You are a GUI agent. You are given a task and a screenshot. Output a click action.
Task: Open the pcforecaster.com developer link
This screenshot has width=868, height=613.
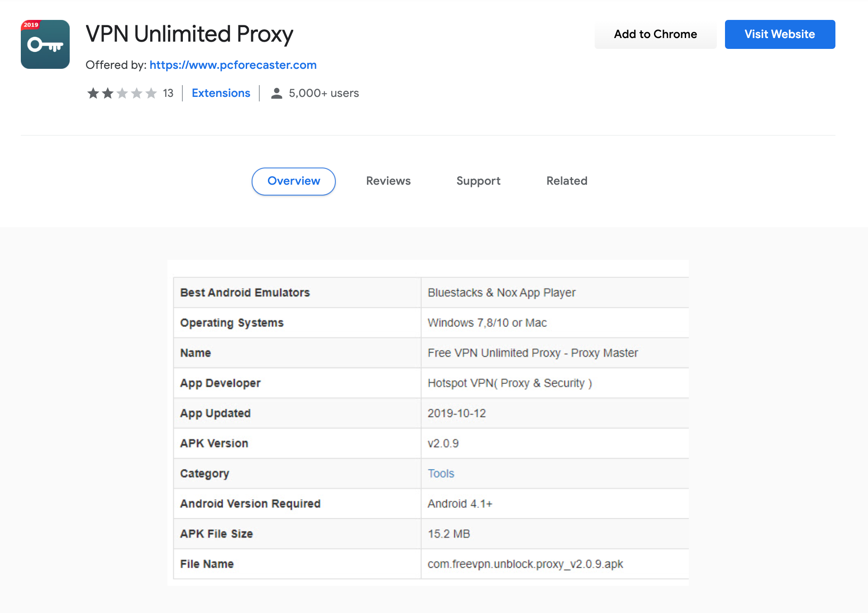coord(233,65)
